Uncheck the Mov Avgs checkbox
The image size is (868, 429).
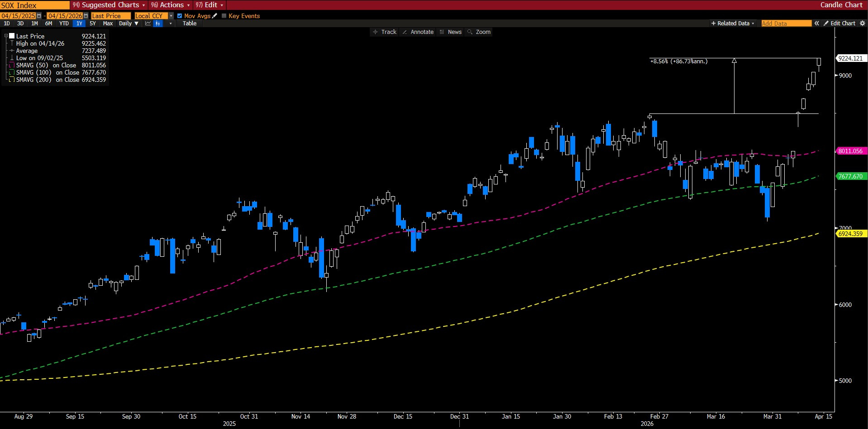180,16
